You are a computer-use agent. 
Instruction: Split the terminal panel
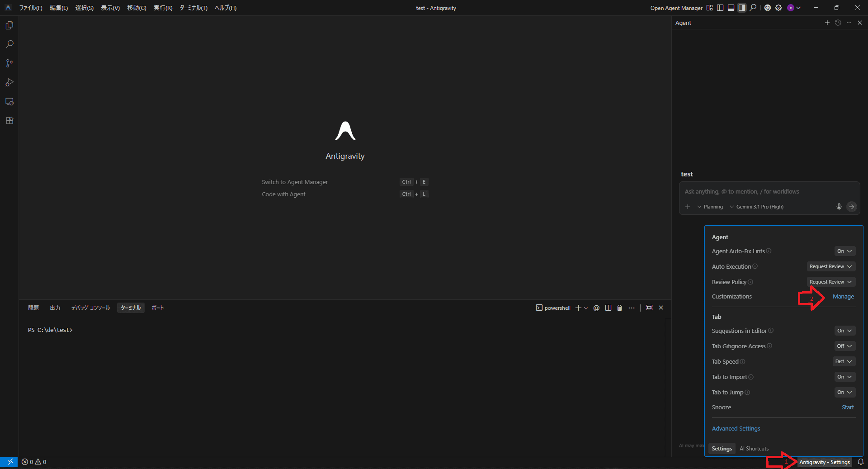click(608, 308)
